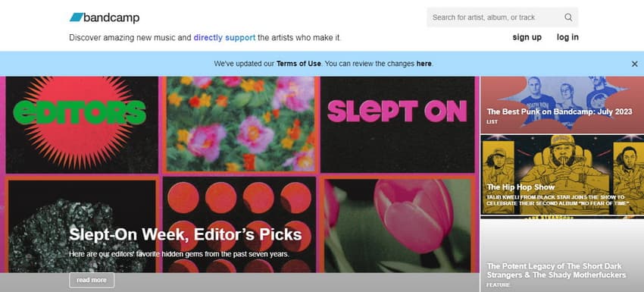Dismiss the Terms of Use banner
The image size is (644, 292).
pyautogui.click(x=635, y=64)
